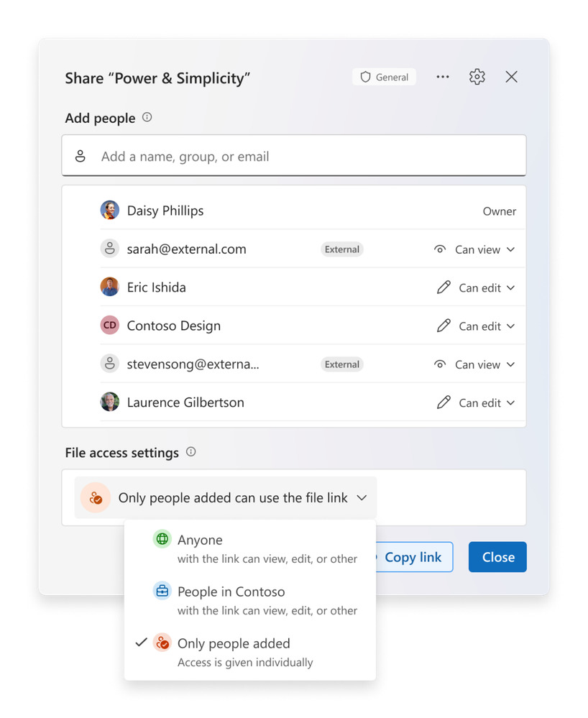This screenshot has height=718, width=588.
Task: Choose the checked Only people added option
Action: tap(250, 652)
